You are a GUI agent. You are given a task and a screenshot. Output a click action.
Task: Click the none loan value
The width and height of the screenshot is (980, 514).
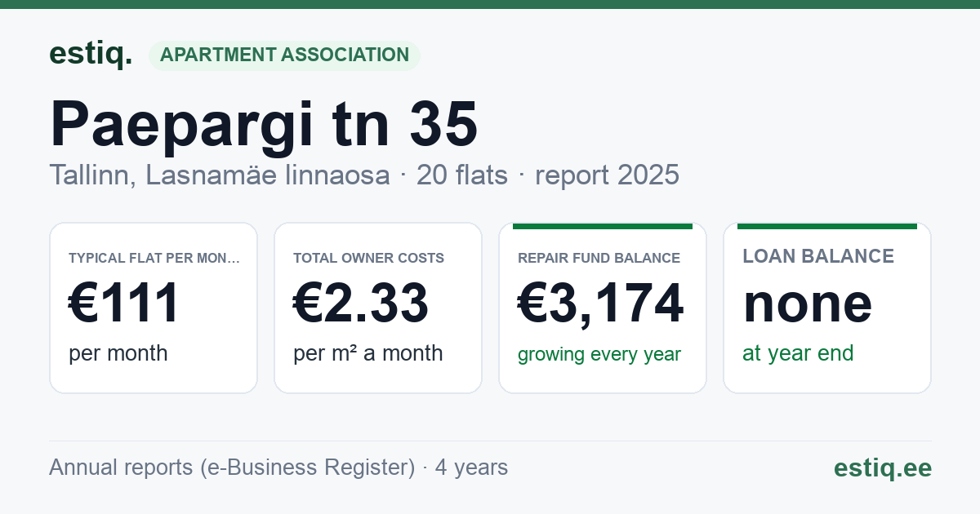tap(807, 303)
